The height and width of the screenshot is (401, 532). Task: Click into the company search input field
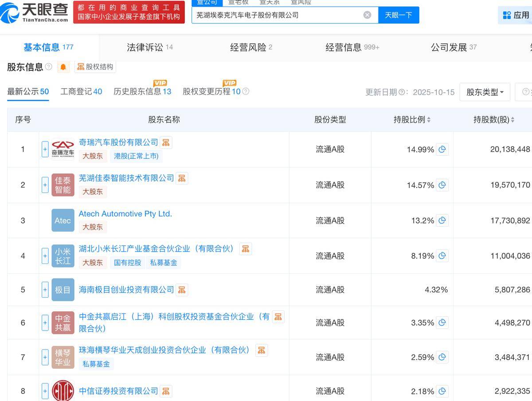coord(277,15)
